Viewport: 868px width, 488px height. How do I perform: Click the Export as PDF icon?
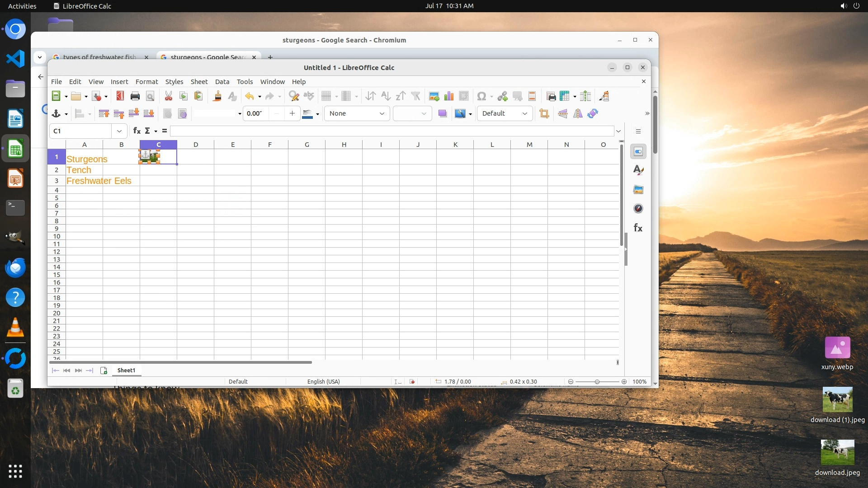pyautogui.click(x=120, y=96)
